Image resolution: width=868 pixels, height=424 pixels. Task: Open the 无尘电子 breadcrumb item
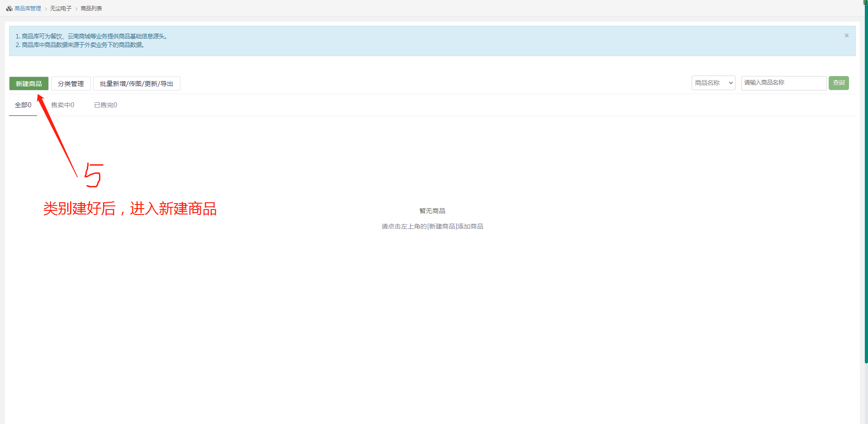(x=61, y=9)
